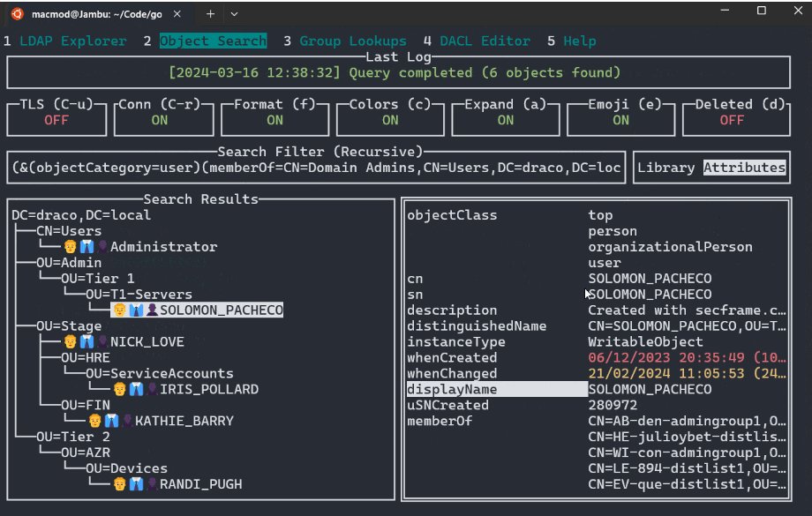Click the Search Filter input field
Screen dimensions: 812x516
click(316, 168)
